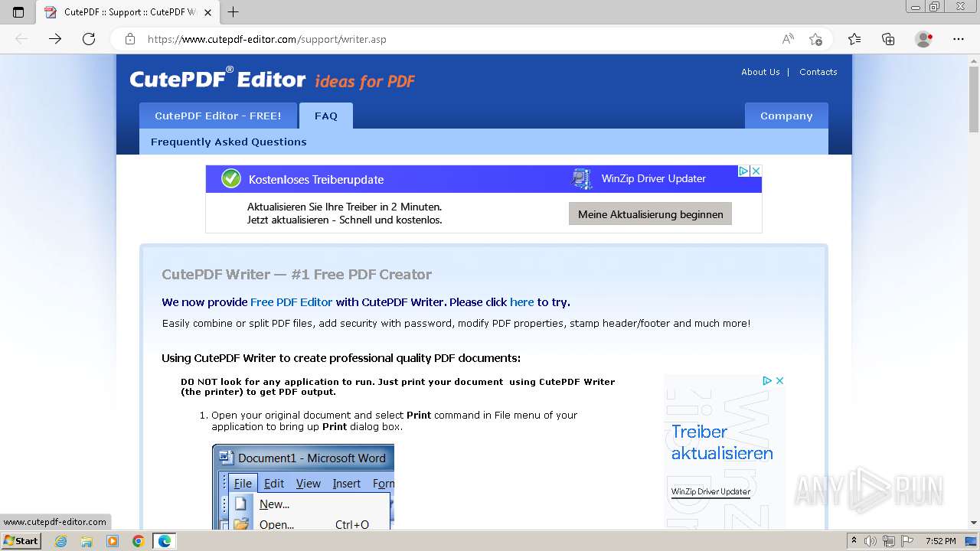
Task: Open the About Us link
Action: pyautogui.click(x=760, y=72)
